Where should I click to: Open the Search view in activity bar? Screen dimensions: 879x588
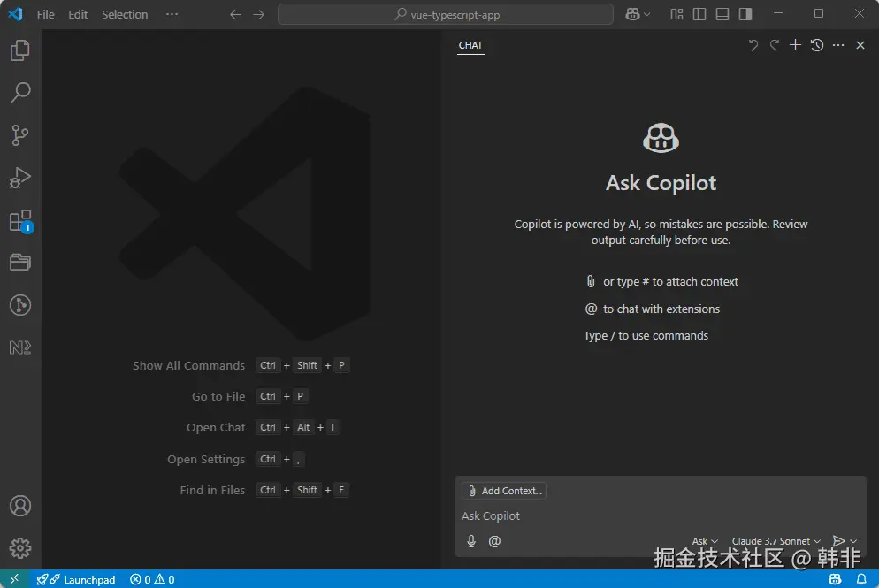[20, 93]
